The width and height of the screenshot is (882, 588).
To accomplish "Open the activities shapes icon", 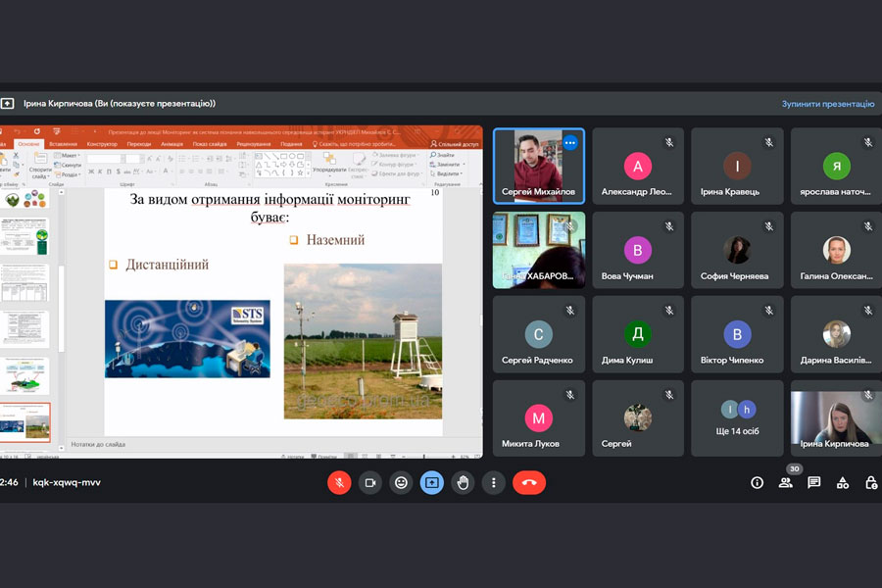I will pyautogui.click(x=843, y=483).
